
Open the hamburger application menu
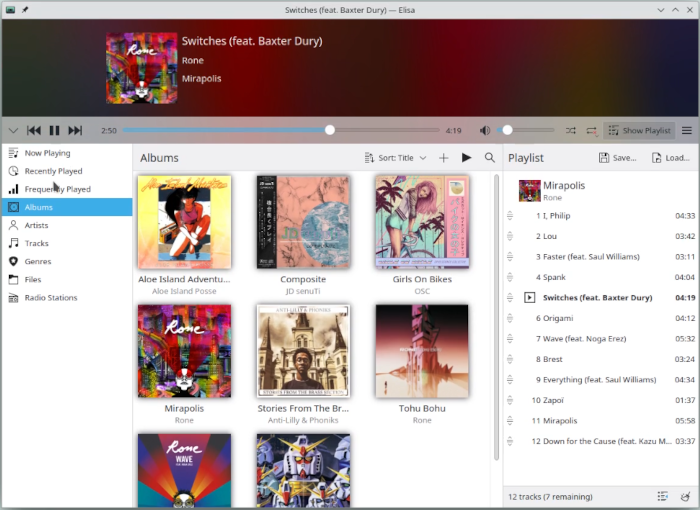click(687, 130)
